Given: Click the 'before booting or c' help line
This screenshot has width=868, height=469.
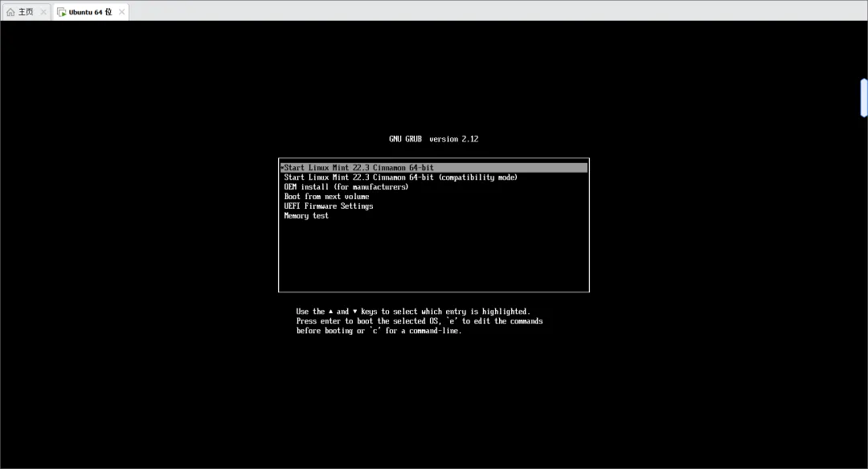Looking at the screenshot, I should 379,331.
